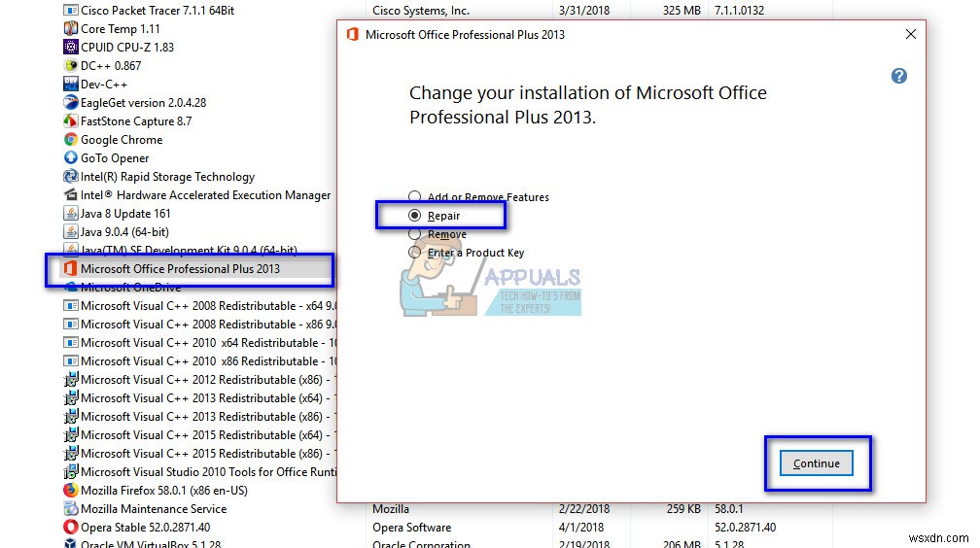Click the Visual Studio 2010 Tools for Office icon
The image size is (980, 548).
click(x=71, y=472)
